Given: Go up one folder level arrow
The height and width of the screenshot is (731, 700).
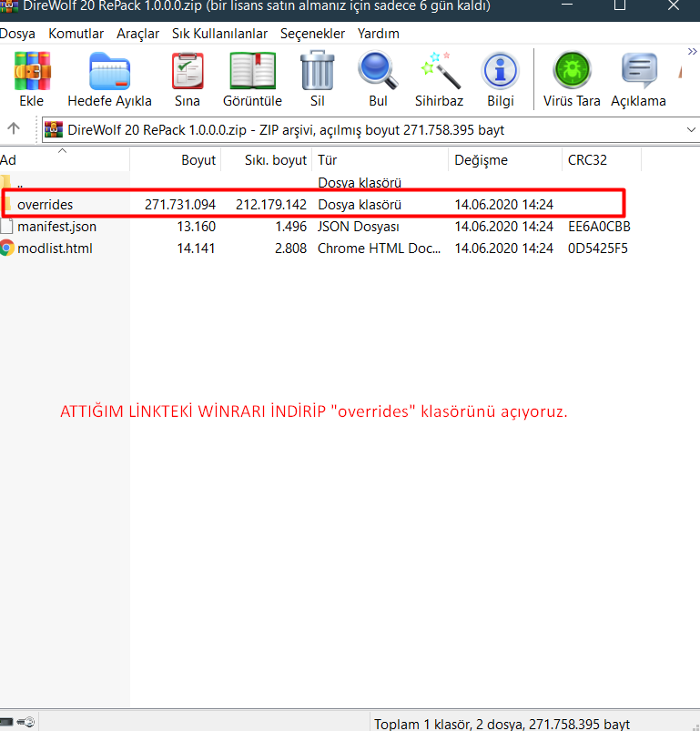Looking at the screenshot, I should click(14, 128).
